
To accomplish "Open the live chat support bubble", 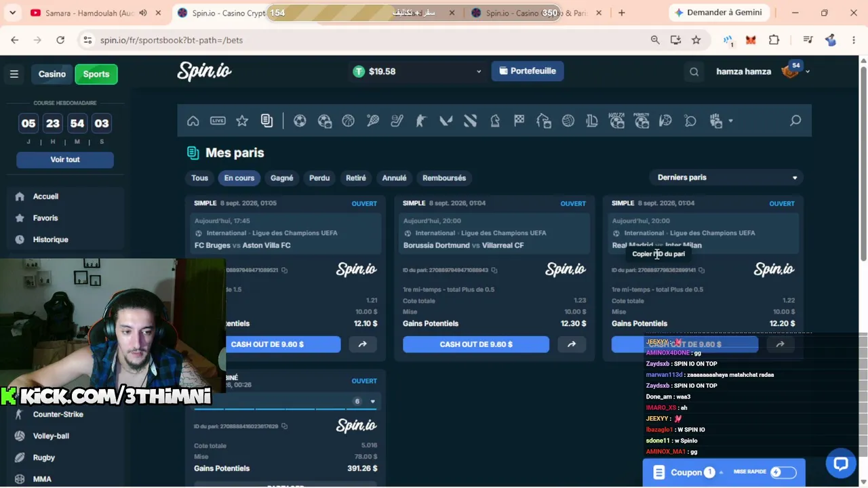I will [x=841, y=464].
